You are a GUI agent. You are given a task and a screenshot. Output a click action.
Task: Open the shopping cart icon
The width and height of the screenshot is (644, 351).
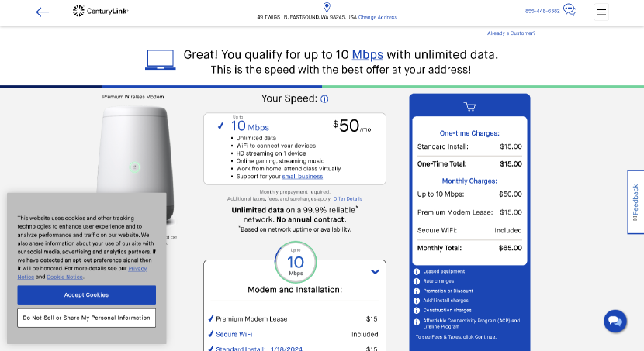(x=469, y=107)
